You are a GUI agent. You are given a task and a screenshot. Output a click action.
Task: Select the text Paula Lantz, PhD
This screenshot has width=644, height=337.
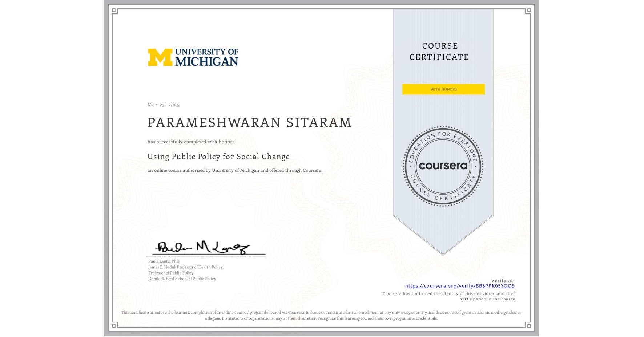(x=164, y=261)
